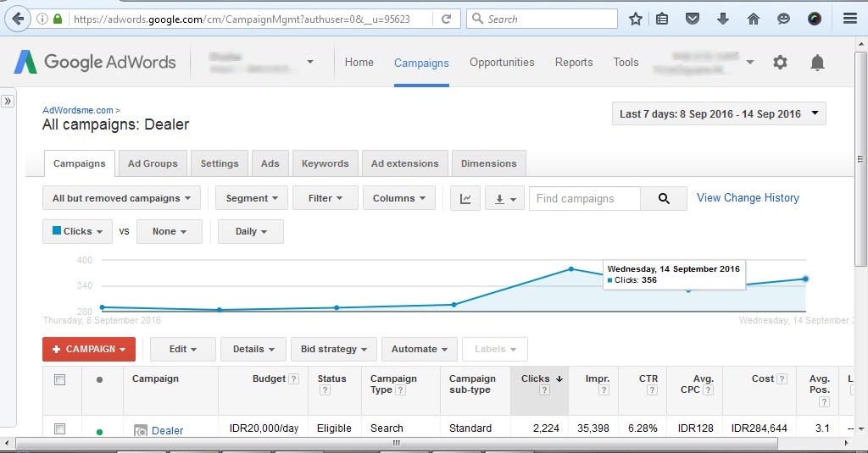Tick the select-all campaigns header checkbox
868x453 pixels.
tap(59, 379)
